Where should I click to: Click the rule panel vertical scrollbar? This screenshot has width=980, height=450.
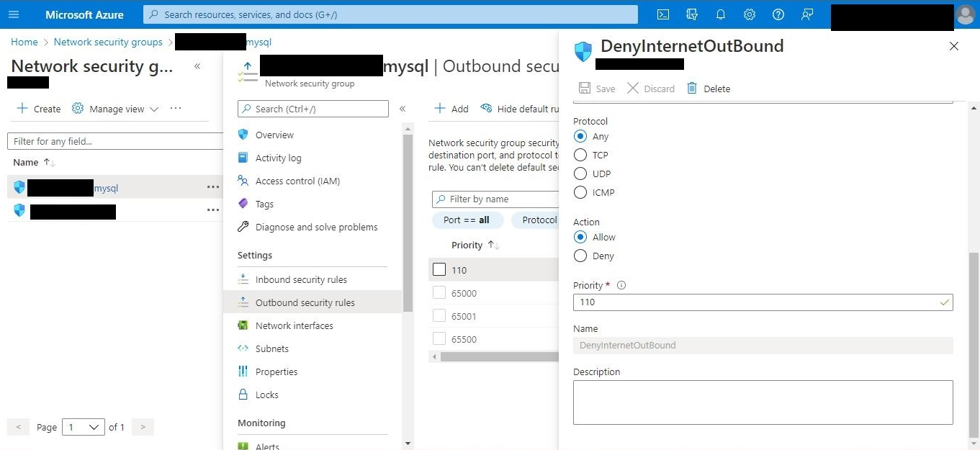(974, 344)
